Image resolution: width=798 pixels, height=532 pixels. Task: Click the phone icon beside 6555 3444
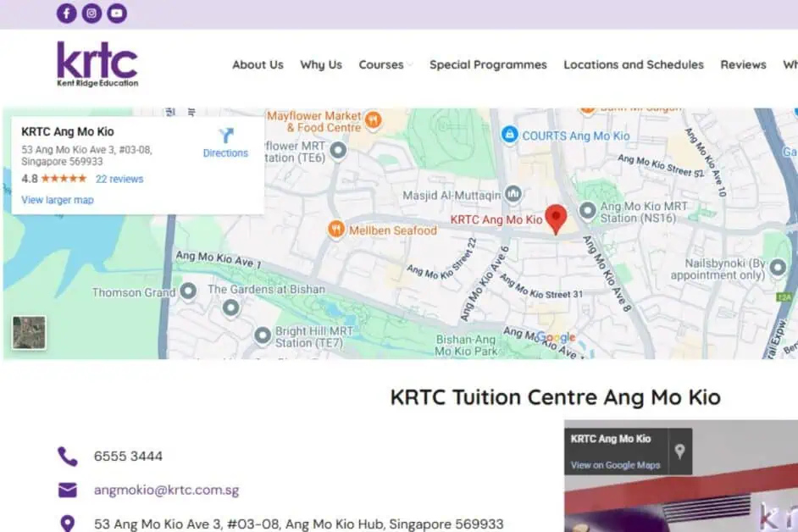pos(67,457)
